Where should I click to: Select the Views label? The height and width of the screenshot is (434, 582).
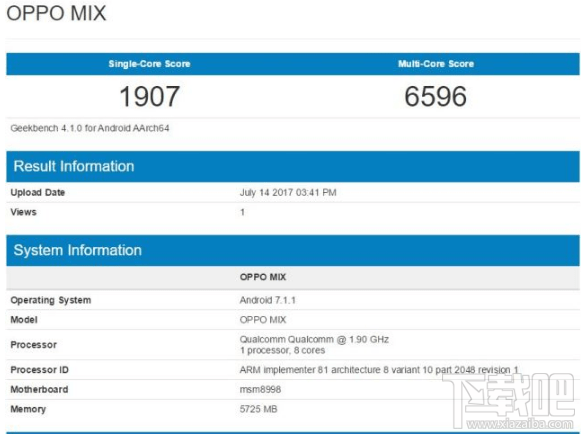[23, 212]
